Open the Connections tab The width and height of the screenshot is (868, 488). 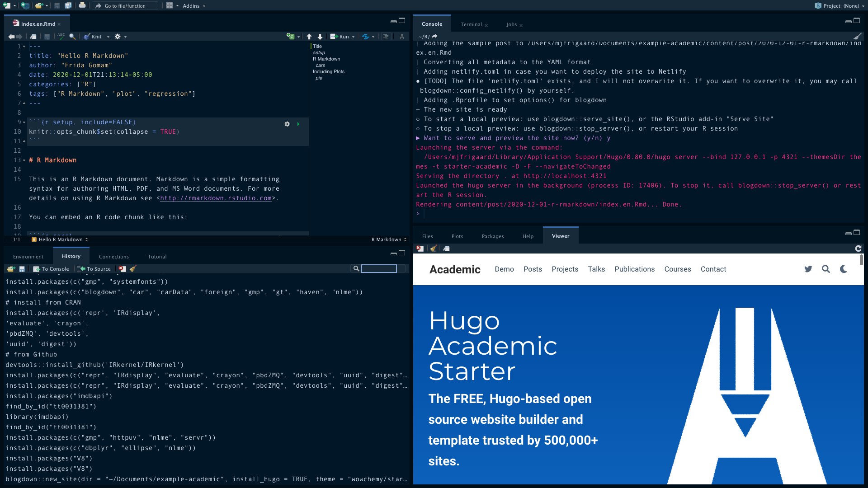coord(114,257)
